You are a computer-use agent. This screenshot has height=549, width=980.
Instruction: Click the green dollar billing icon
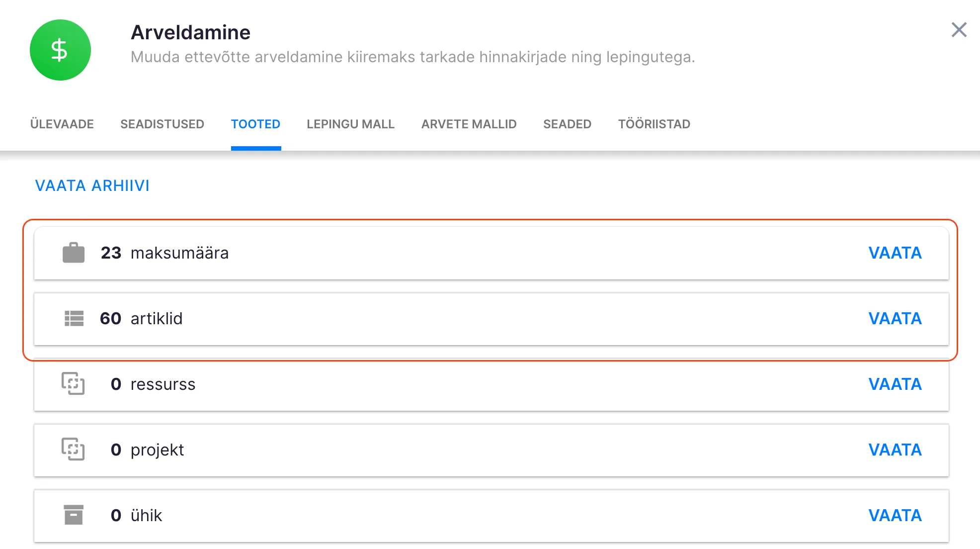point(60,50)
